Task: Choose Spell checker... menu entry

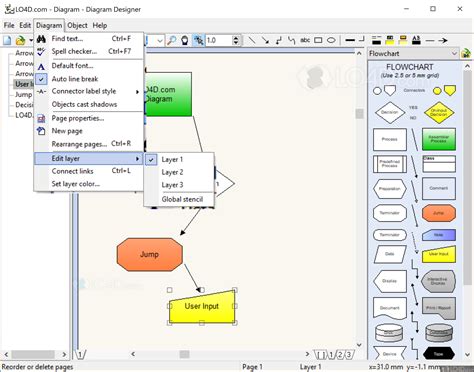Action: 89,51
